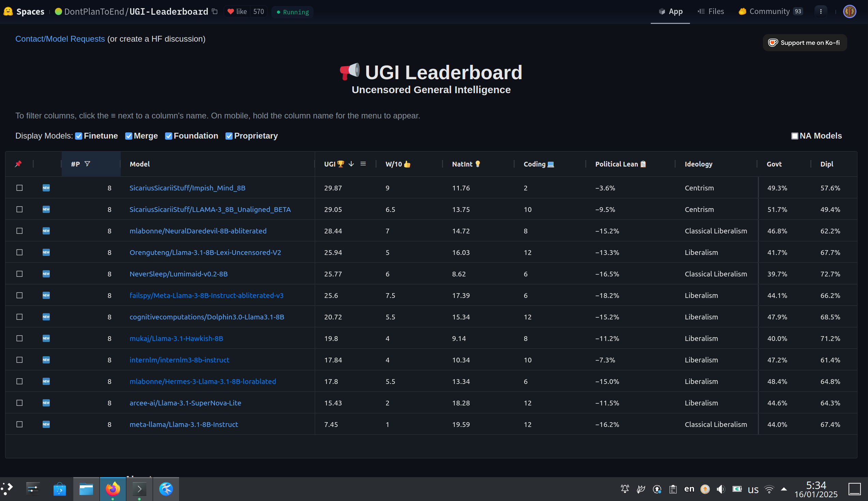Open Firefox from the taskbar
868x501 pixels.
[x=113, y=489]
